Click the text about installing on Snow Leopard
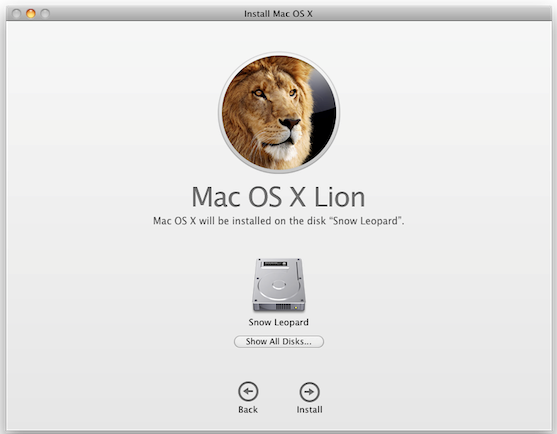 (x=279, y=221)
